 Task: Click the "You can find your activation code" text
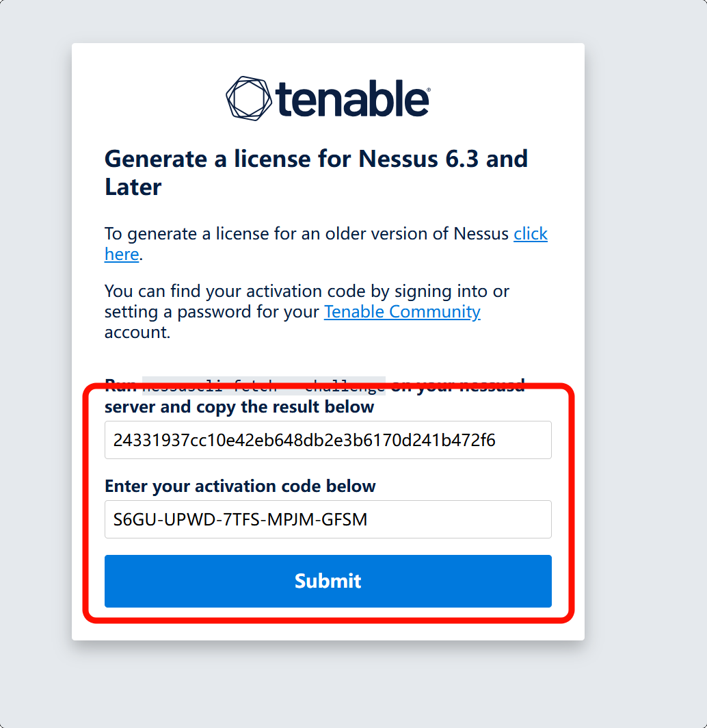pos(306,291)
